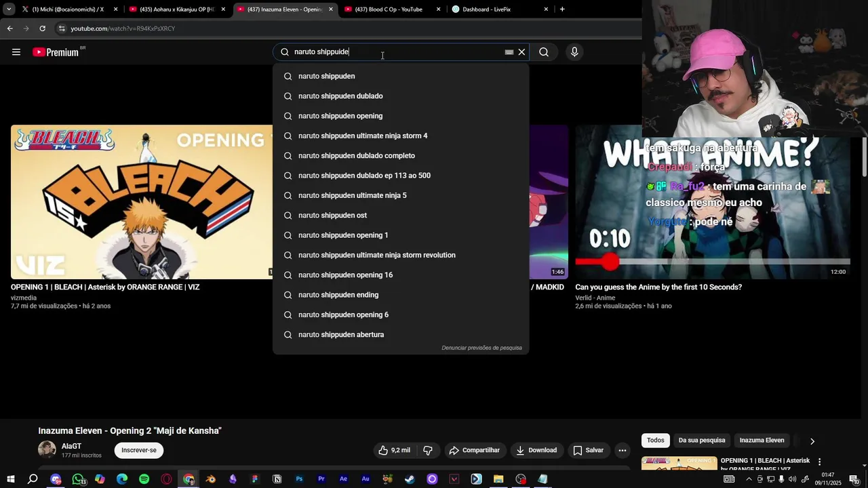Open the Windows notification center

[854, 479]
